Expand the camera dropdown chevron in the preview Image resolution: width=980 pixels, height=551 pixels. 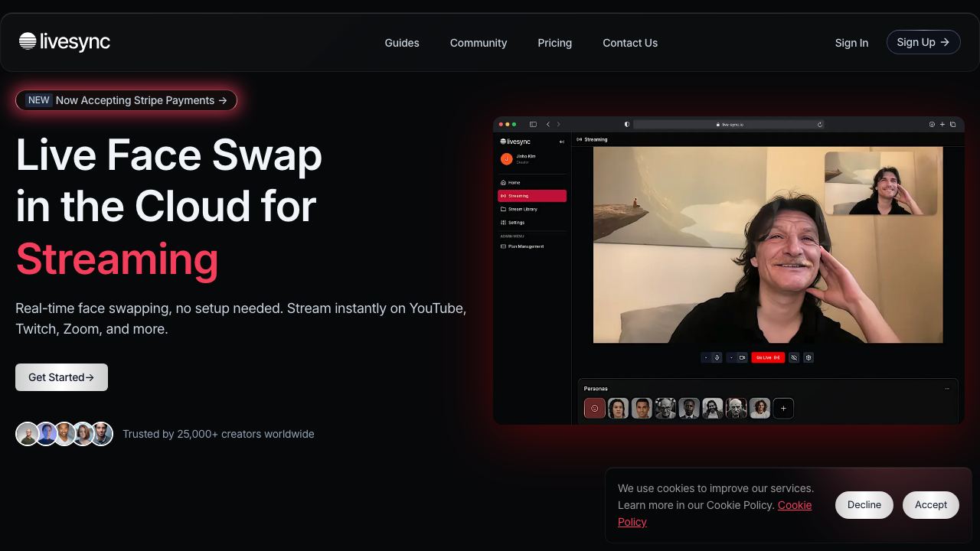(x=731, y=357)
